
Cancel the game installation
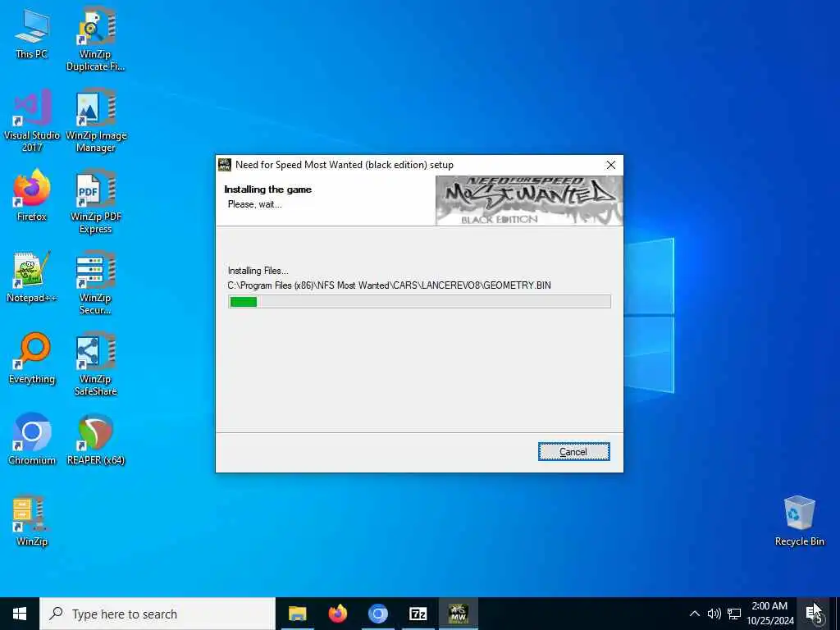[573, 452]
